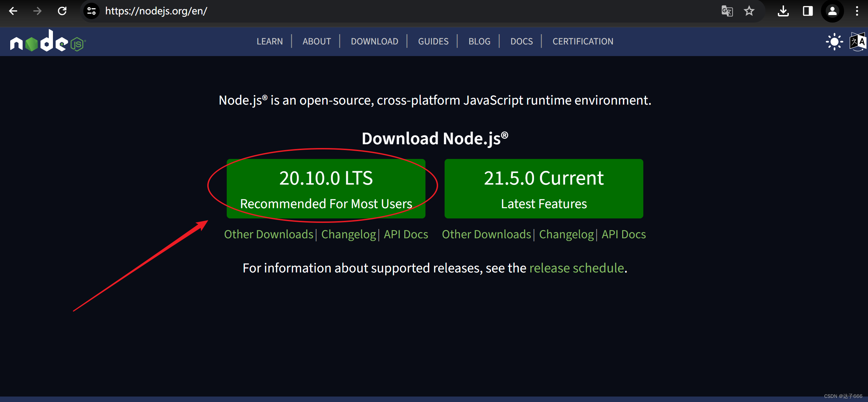
Task: Open the DOWNLOAD navigation item
Action: click(375, 41)
